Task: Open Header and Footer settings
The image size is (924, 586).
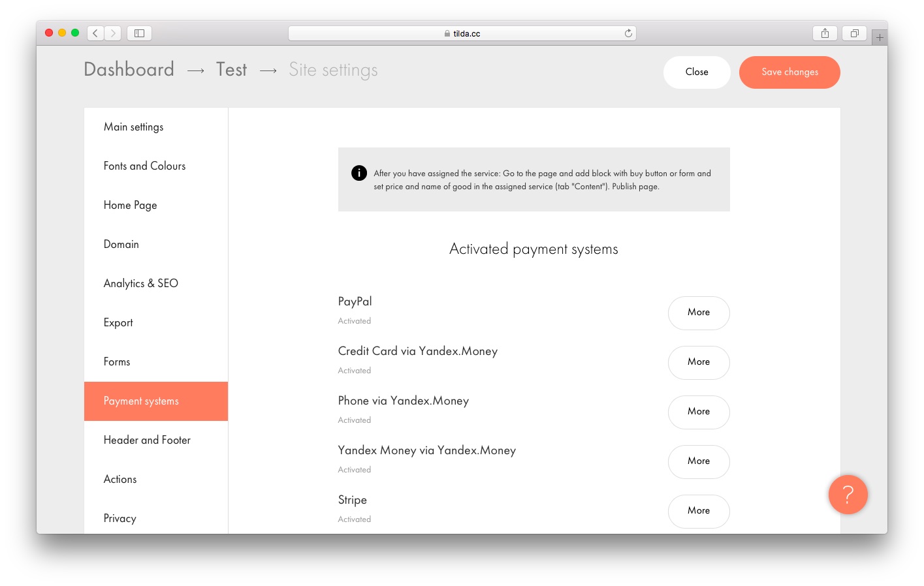Action: (x=156, y=440)
